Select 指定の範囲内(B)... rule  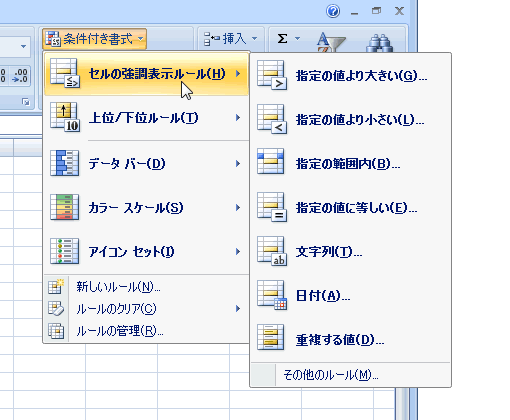point(350,164)
